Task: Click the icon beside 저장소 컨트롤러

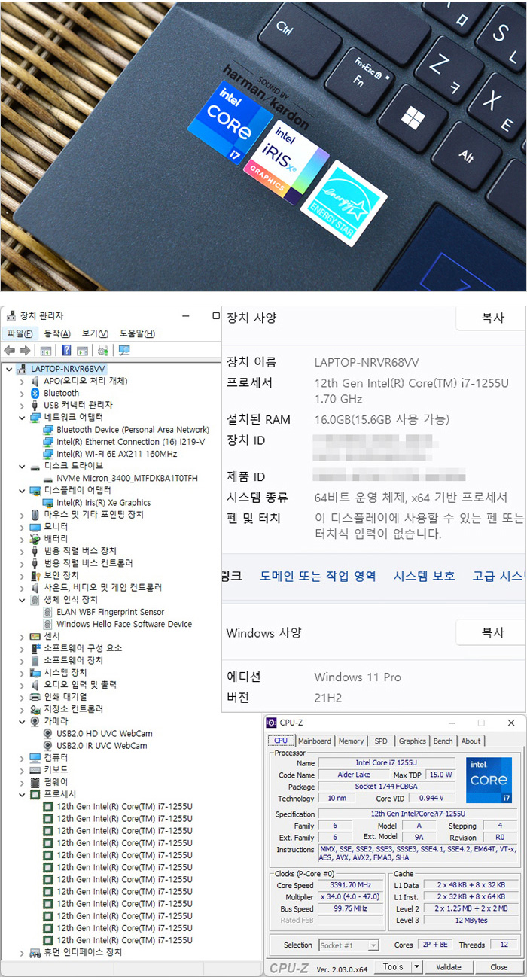Action: pyautogui.click(x=35, y=709)
